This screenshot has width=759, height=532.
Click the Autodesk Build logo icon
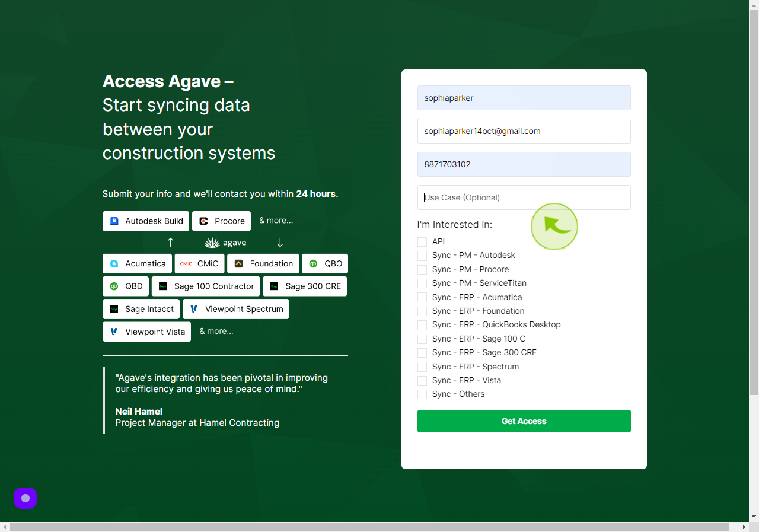pyautogui.click(x=114, y=221)
